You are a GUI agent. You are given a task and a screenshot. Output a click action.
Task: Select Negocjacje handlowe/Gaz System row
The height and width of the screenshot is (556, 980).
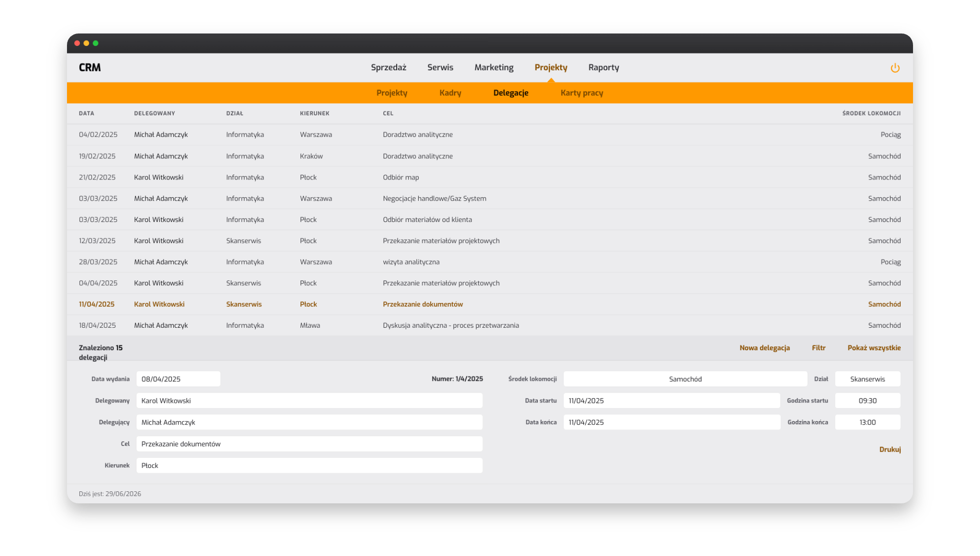point(490,198)
